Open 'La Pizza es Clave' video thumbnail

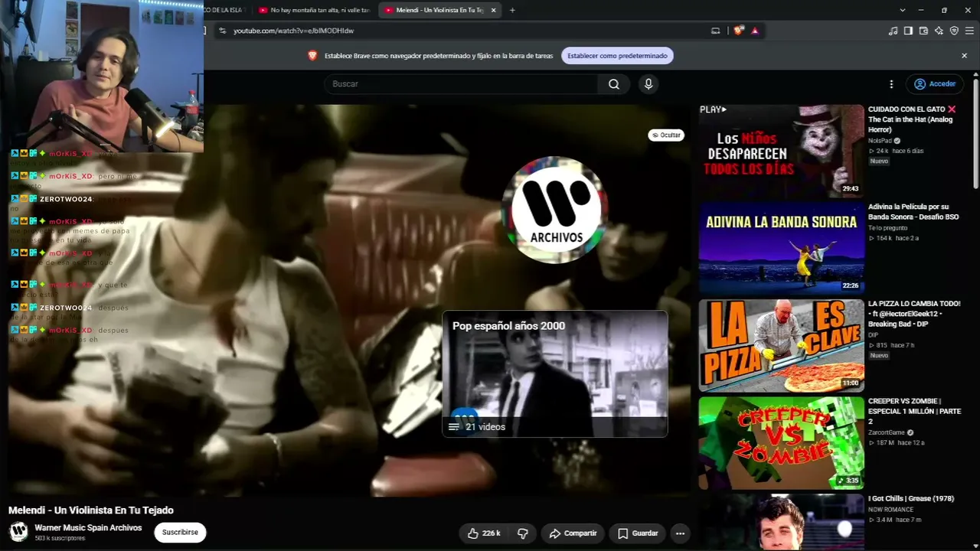(781, 346)
